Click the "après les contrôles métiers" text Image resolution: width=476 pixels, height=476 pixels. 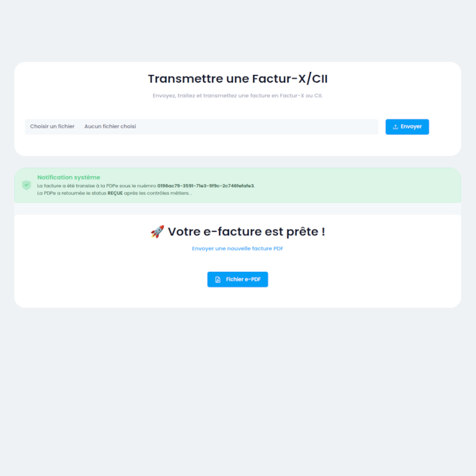coord(157,194)
